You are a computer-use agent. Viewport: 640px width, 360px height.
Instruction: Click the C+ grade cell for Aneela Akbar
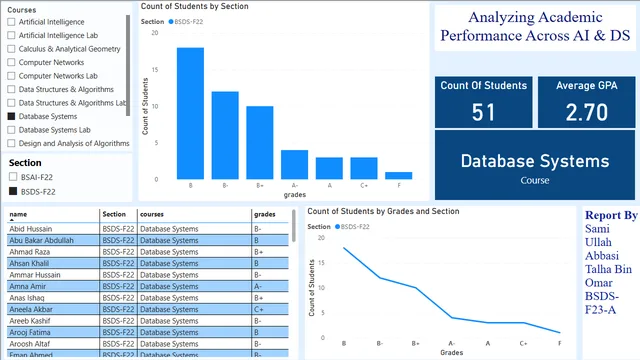[x=270, y=309]
